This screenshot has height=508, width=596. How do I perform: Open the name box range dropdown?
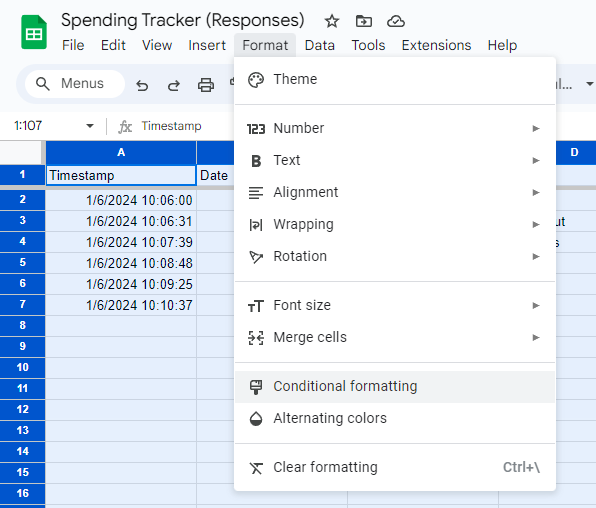tap(90, 126)
